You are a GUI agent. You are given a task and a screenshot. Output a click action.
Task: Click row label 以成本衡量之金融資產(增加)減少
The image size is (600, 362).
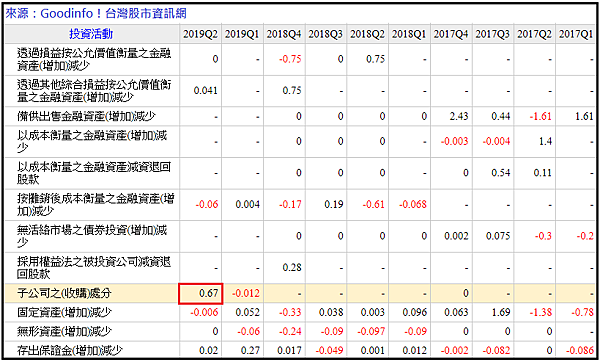(92, 142)
